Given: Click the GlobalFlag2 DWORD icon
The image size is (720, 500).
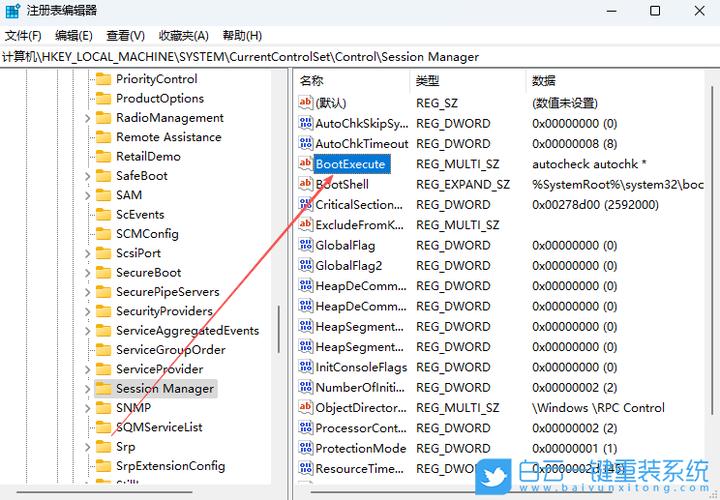Looking at the screenshot, I should coord(305,265).
